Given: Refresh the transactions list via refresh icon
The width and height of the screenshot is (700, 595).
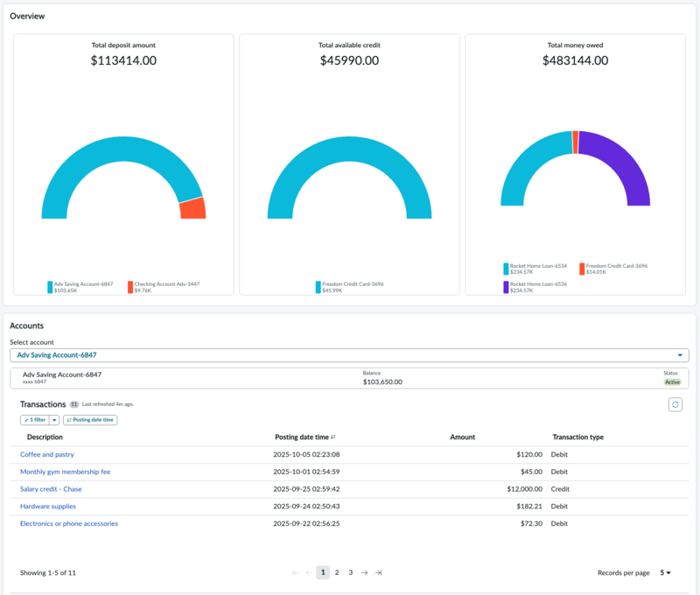Looking at the screenshot, I should [x=675, y=404].
